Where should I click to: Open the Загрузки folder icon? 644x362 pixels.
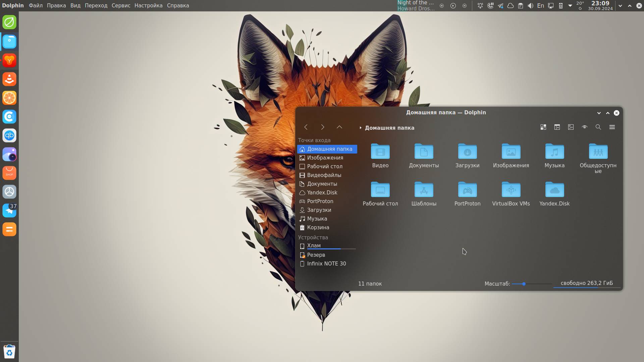point(467,153)
